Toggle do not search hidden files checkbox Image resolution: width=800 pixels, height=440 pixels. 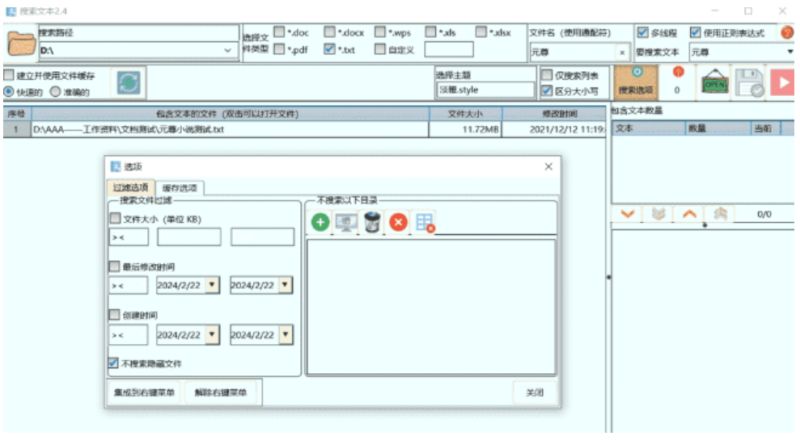coord(113,363)
